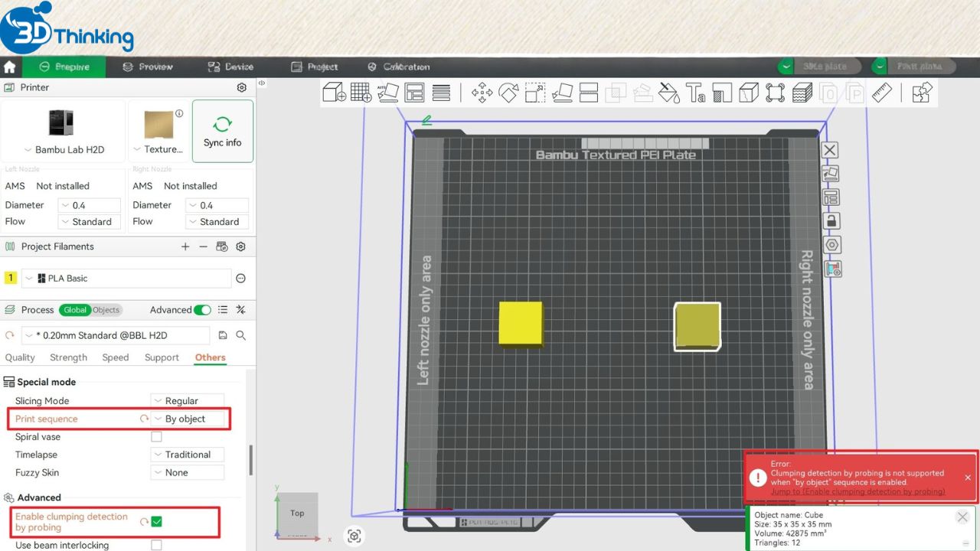Open plate settings hexagon icon
The width and height of the screenshot is (980, 551).
[831, 245]
